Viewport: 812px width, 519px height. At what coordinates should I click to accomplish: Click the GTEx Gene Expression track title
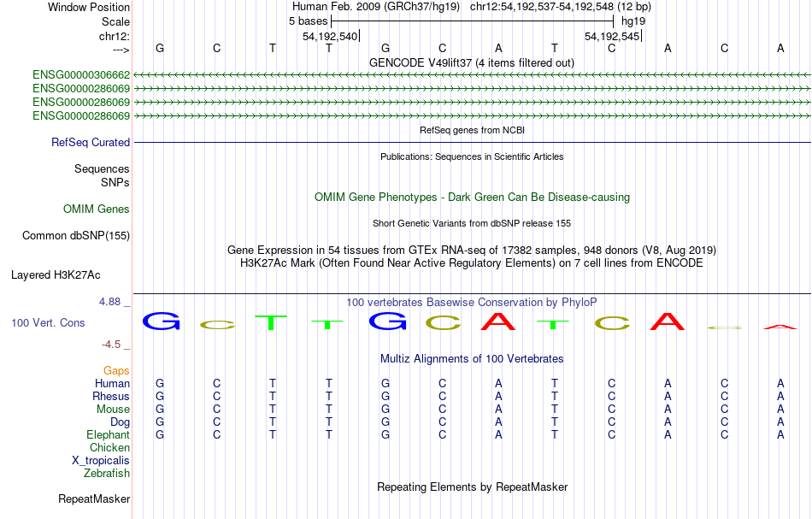pyautogui.click(x=472, y=250)
